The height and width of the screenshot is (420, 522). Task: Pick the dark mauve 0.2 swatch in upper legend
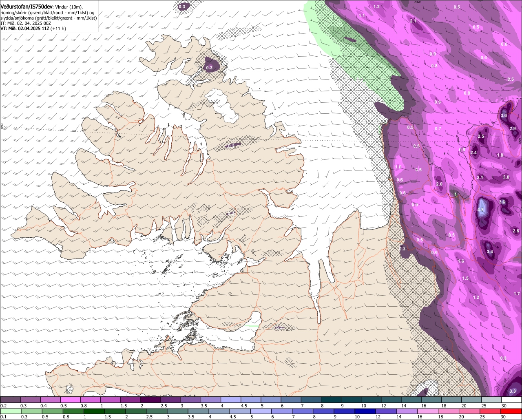[10, 400]
